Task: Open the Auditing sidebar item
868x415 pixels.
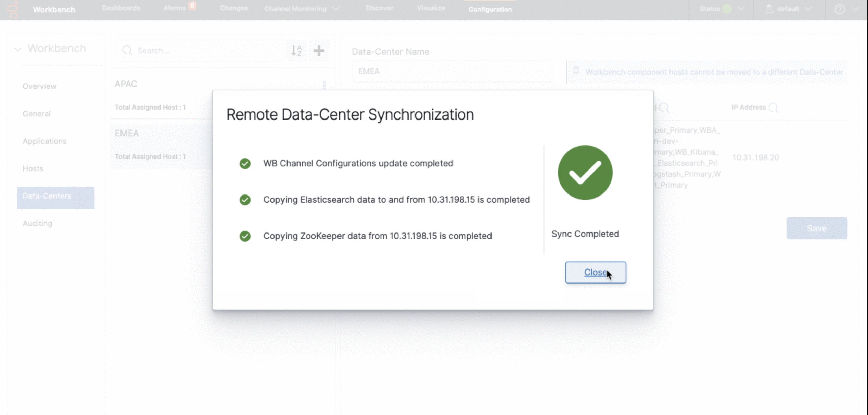Action: pyautogui.click(x=37, y=223)
